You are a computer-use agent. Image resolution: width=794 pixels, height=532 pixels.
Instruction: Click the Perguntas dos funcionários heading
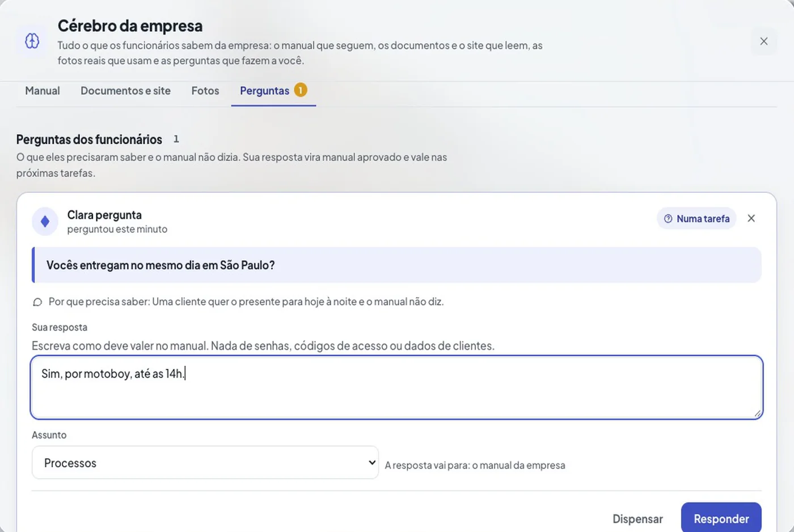(89, 140)
